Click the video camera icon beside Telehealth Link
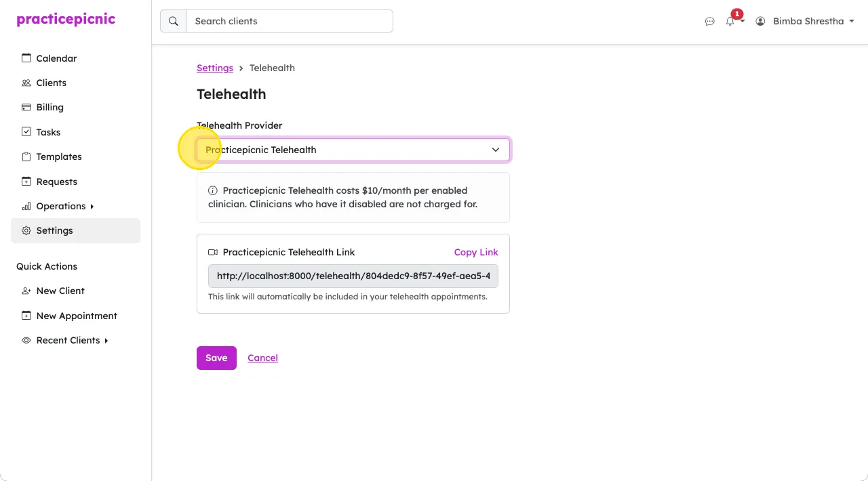868x481 pixels. [x=213, y=252]
